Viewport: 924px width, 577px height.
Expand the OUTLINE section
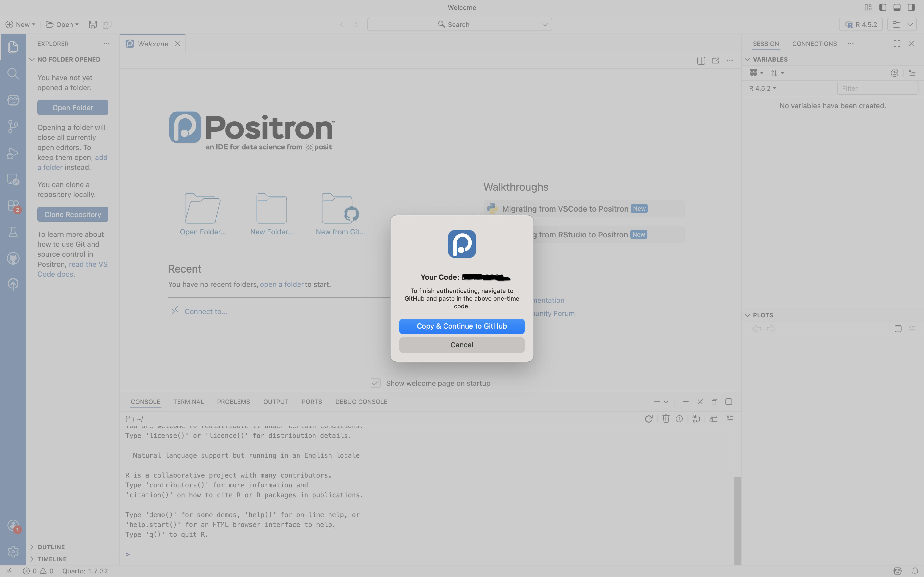[x=51, y=547]
